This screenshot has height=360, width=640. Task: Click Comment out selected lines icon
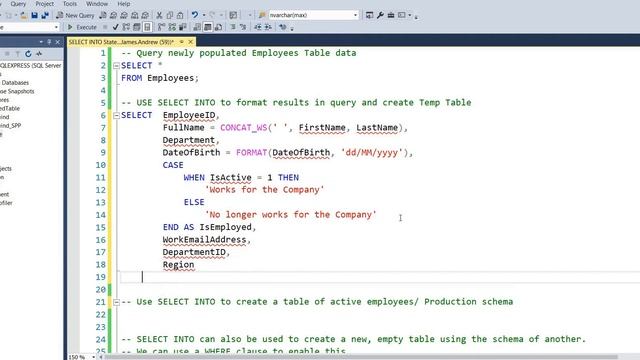[x=233, y=27]
